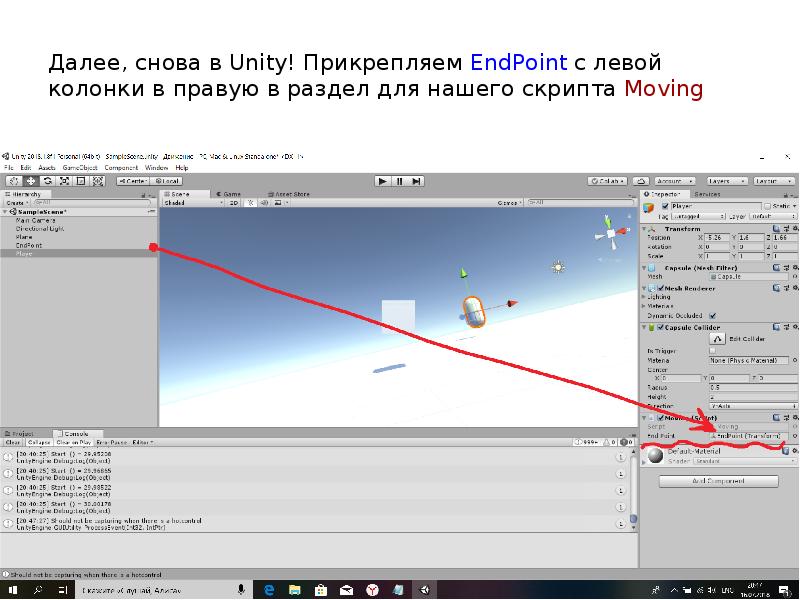Image resolution: width=800 pixels, height=600 pixels.
Task: Click the Default-Material preview sphere
Action: [655, 456]
